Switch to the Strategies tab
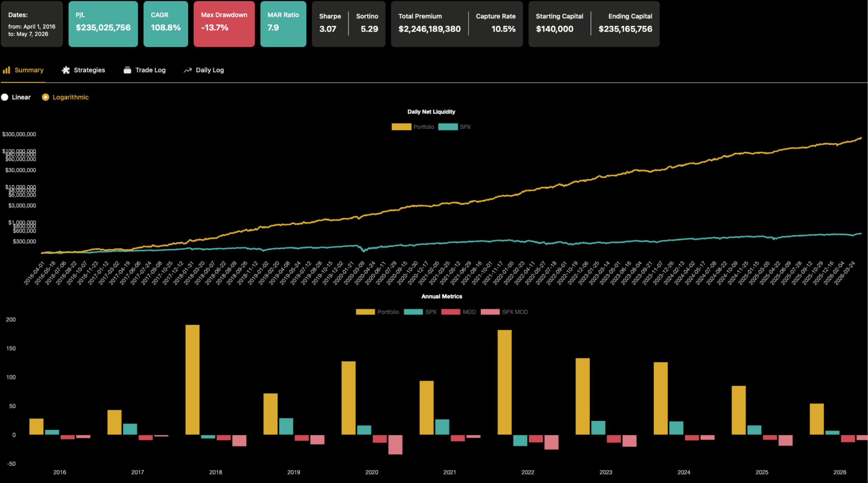Image resolution: width=868 pixels, height=483 pixels. (83, 70)
